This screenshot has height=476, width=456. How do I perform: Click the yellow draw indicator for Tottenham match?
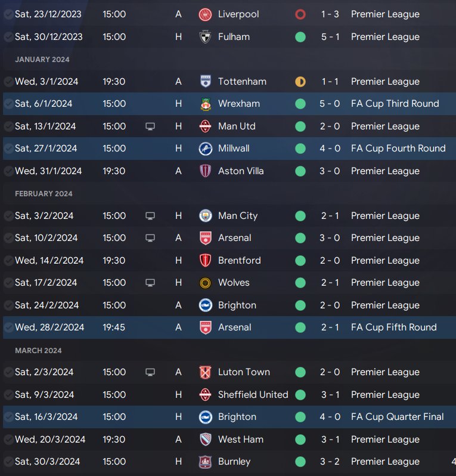coord(300,82)
